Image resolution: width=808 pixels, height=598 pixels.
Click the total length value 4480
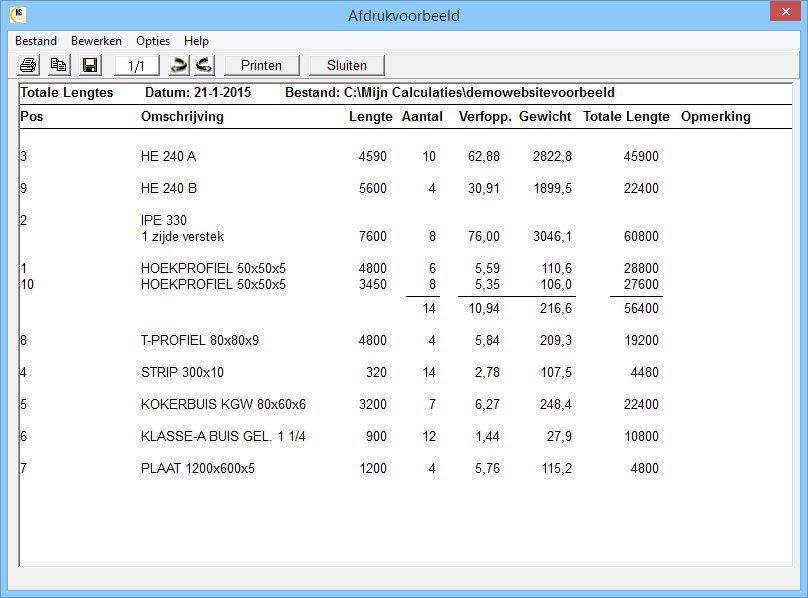(x=645, y=372)
